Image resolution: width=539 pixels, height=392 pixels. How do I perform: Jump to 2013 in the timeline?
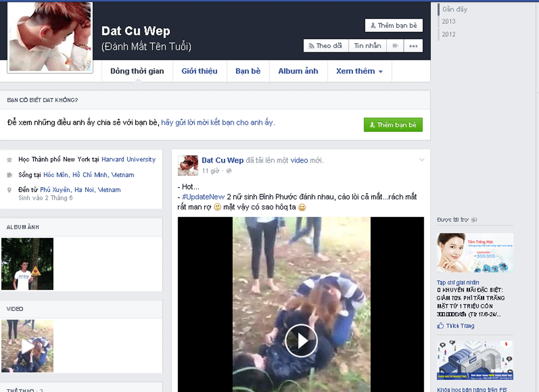point(448,22)
